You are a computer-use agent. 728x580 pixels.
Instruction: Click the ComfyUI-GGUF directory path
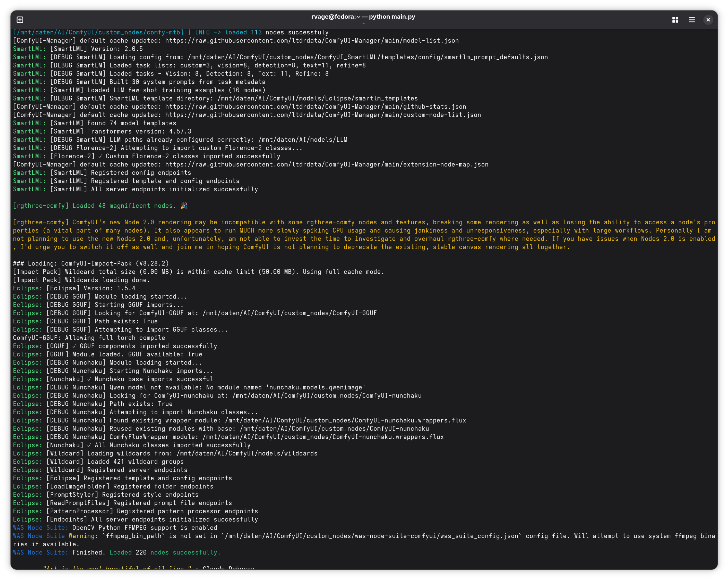coord(290,313)
